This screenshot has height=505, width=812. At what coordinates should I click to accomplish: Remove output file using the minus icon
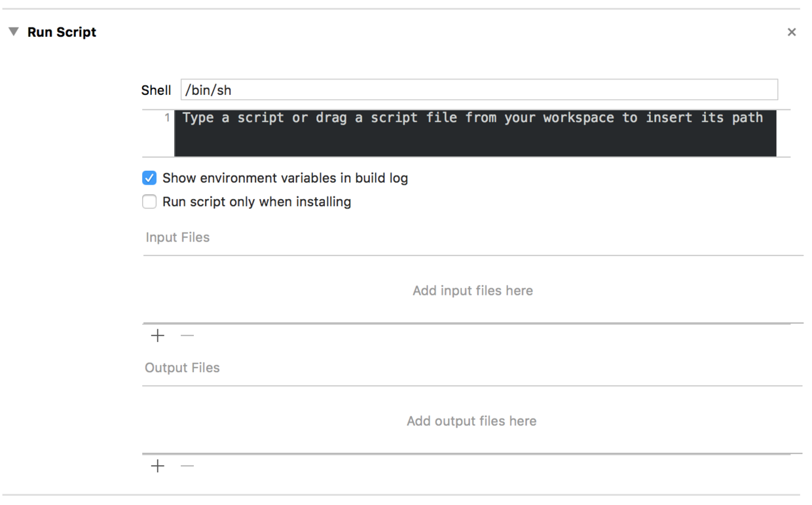point(187,466)
